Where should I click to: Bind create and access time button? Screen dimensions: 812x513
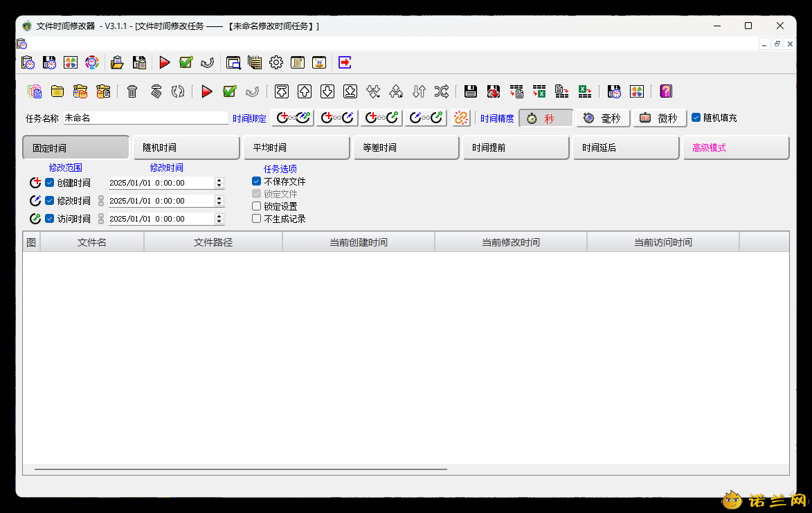(x=381, y=118)
